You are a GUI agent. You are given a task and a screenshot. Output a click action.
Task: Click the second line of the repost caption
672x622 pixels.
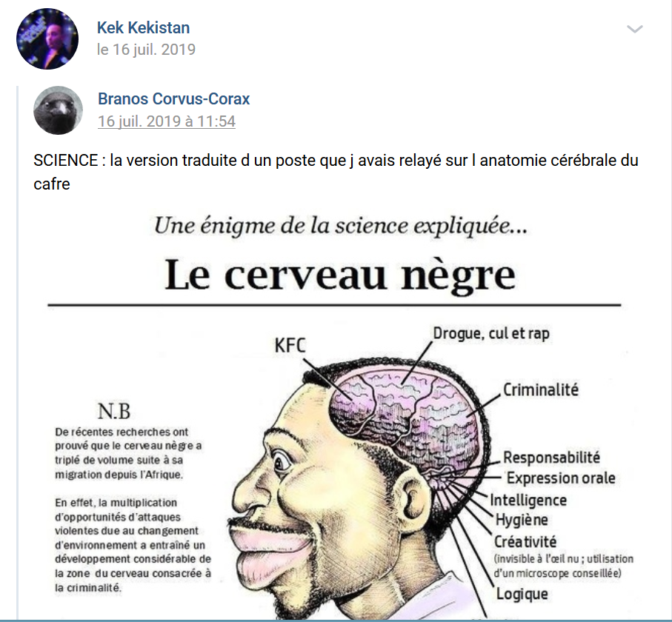(x=52, y=184)
